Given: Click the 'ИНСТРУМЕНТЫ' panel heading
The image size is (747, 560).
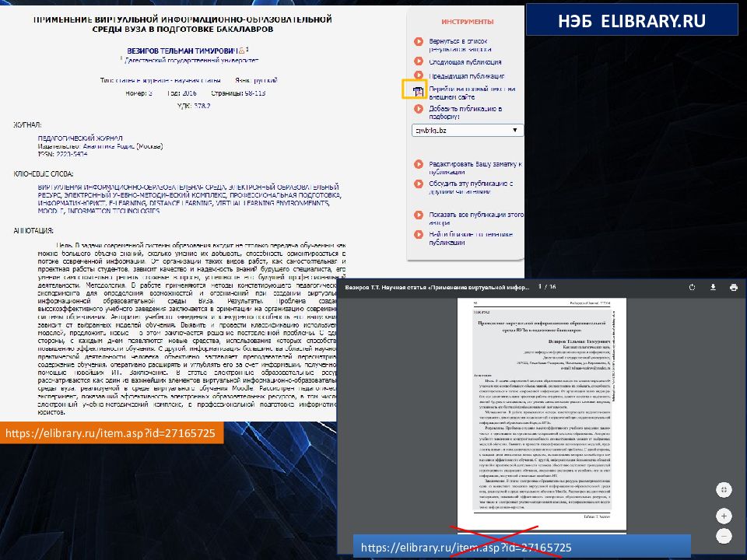Looking at the screenshot, I should (468, 22).
